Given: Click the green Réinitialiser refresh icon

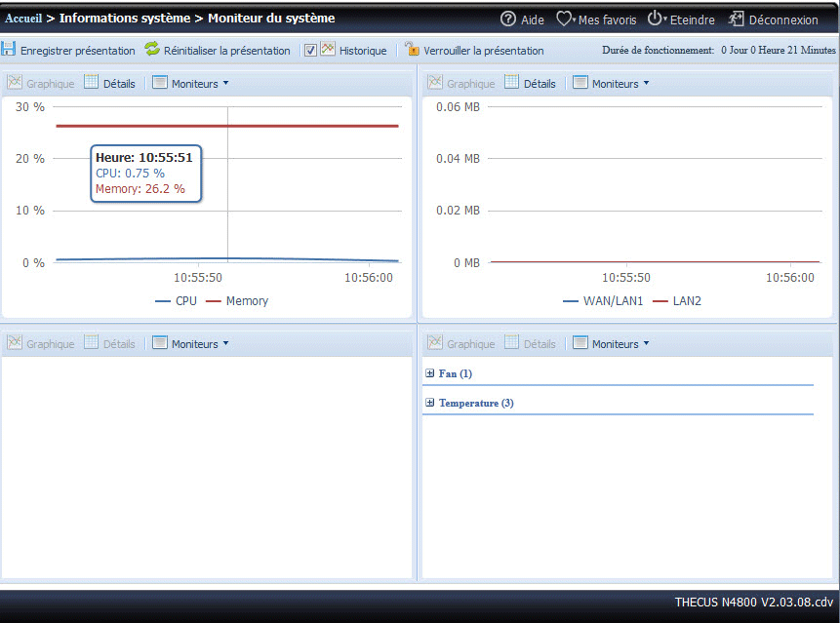Looking at the screenshot, I should tap(152, 49).
